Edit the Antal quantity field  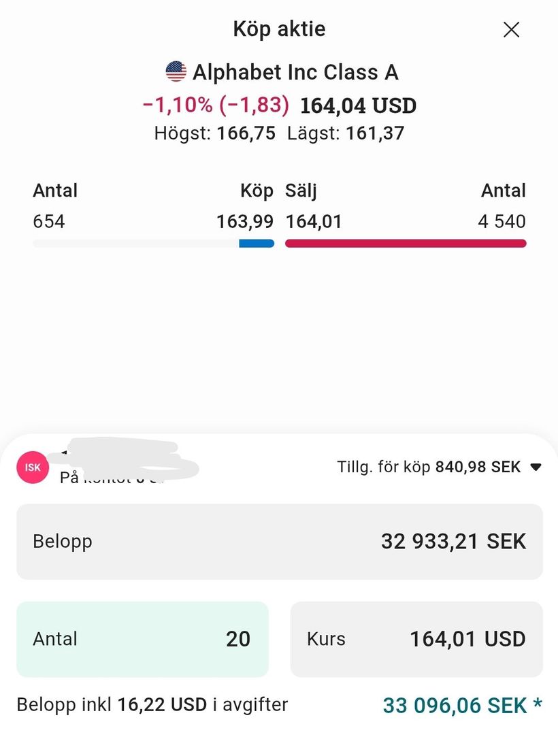[x=142, y=639]
